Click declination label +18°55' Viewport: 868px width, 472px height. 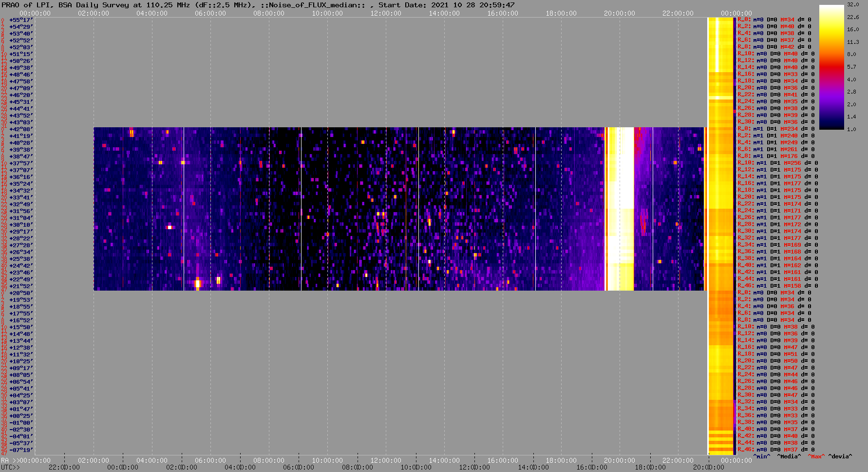coord(21,307)
